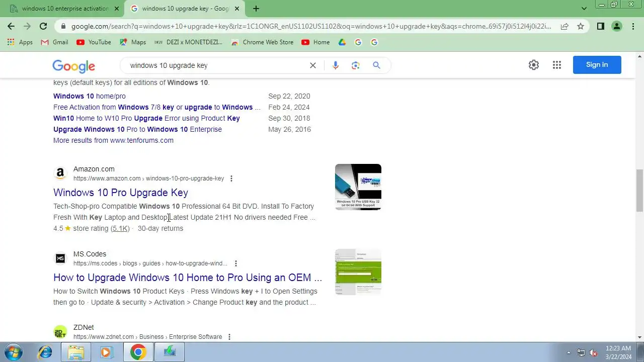Open the Chrome share page icon
The image size is (644, 362).
565,26
